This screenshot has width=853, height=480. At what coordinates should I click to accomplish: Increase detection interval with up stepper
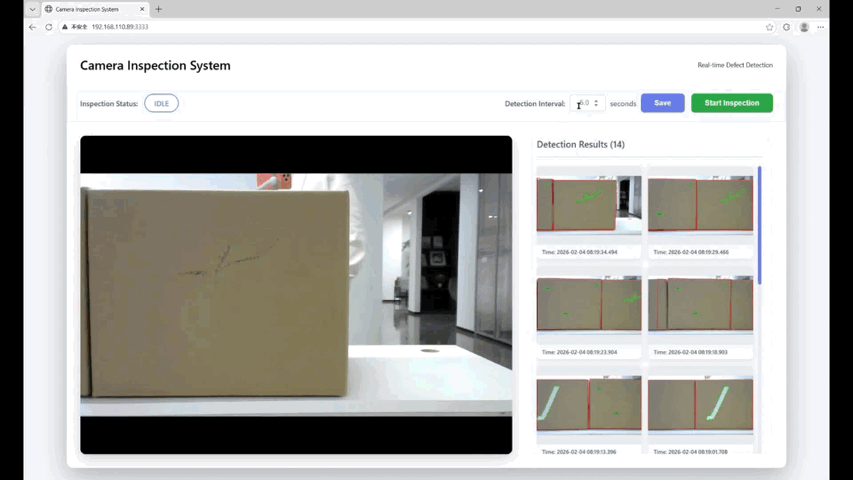click(x=596, y=101)
